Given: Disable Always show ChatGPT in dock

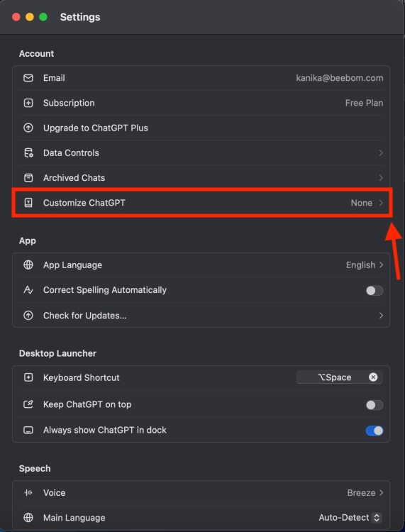Looking at the screenshot, I should [x=374, y=431].
